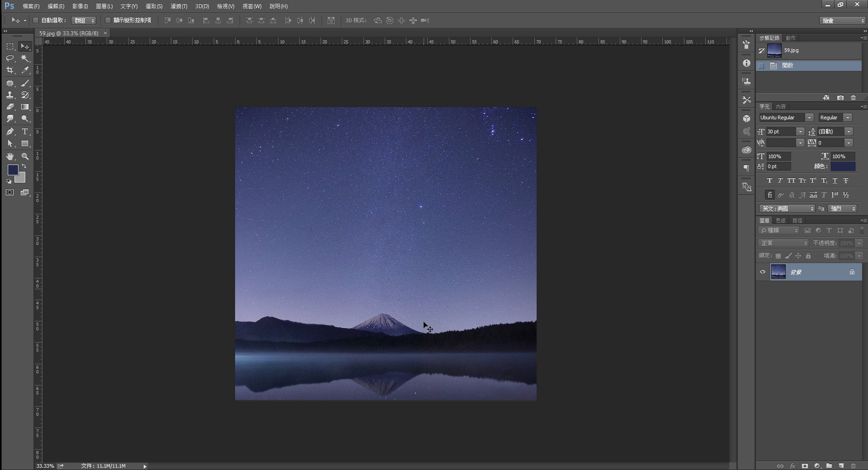Select the Zoom tool in toolbox
This screenshot has width=868, height=470.
25,156
